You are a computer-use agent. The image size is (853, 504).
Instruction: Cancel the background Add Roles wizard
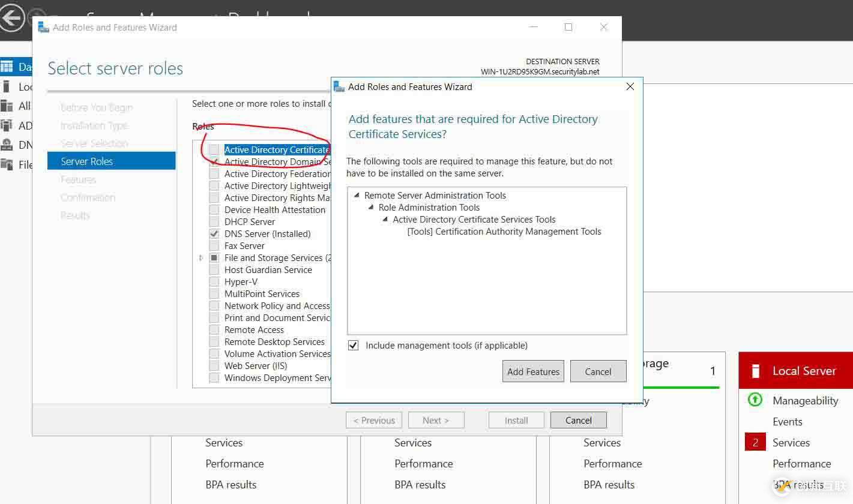[579, 421]
